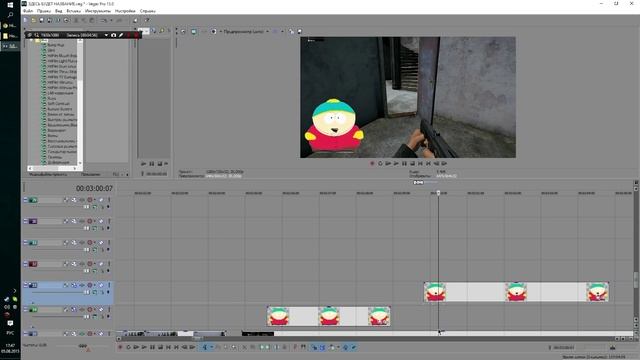Save project using the toolbar disk icon
The width and height of the screenshot is (640, 360).
pyautogui.click(x=41, y=20)
